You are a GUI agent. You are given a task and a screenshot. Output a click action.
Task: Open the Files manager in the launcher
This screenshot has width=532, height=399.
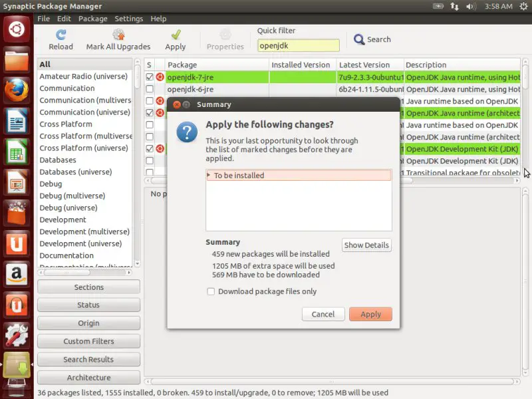tap(17, 60)
